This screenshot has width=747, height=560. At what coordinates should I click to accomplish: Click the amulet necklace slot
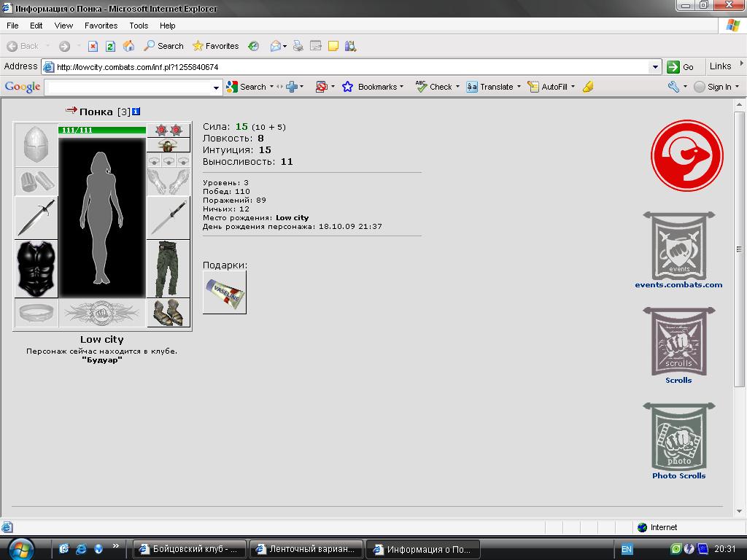pyautogui.click(x=169, y=145)
